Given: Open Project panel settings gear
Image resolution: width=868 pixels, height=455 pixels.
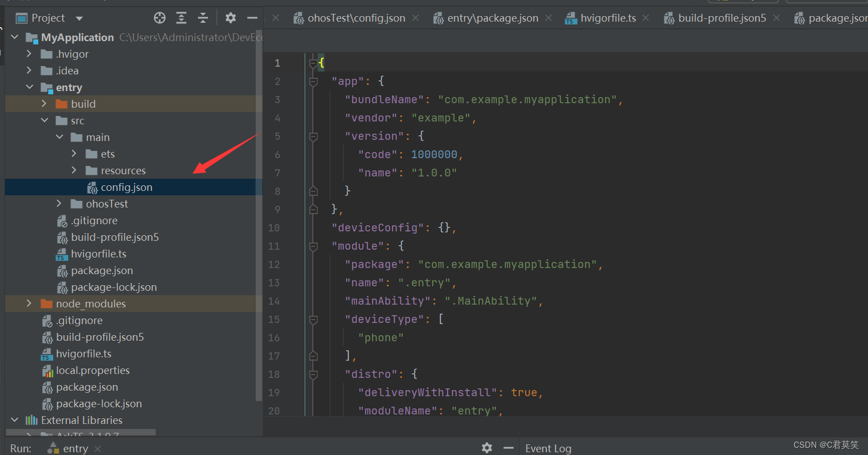Looking at the screenshot, I should point(231,18).
